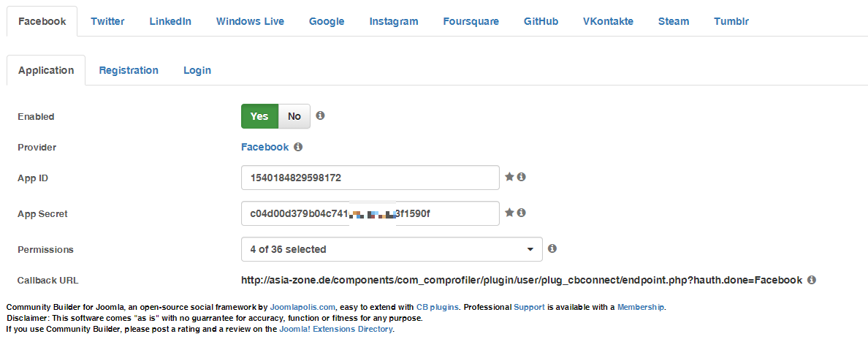
Task: Open the Permissions dropdown
Action: [392, 249]
